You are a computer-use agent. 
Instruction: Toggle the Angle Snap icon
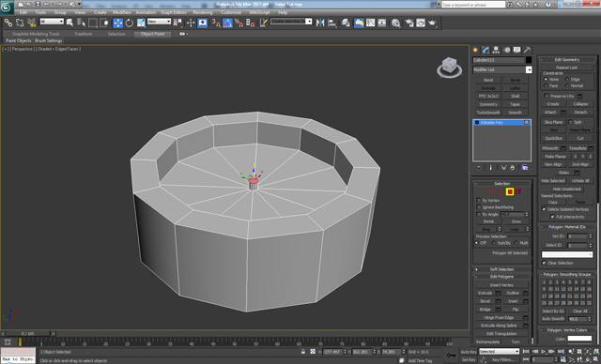[x=227, y=23]
